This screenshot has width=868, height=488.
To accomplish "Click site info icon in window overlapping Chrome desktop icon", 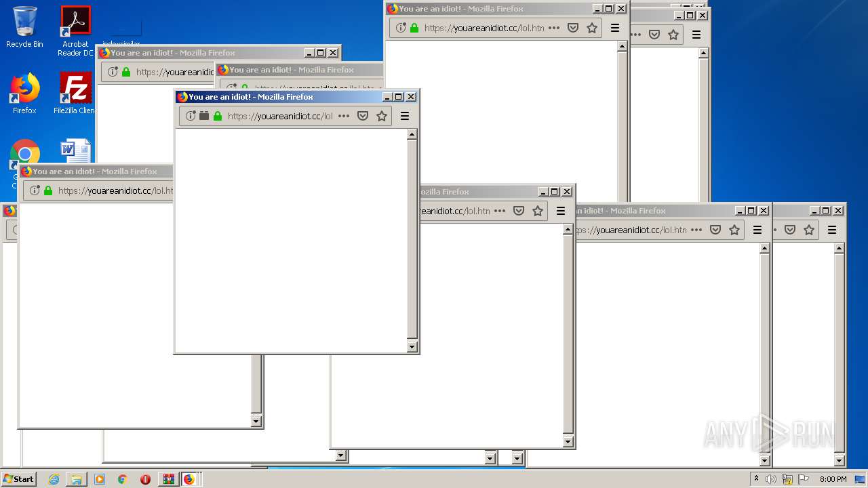I will pyautogui.click(x=35, y=190).
